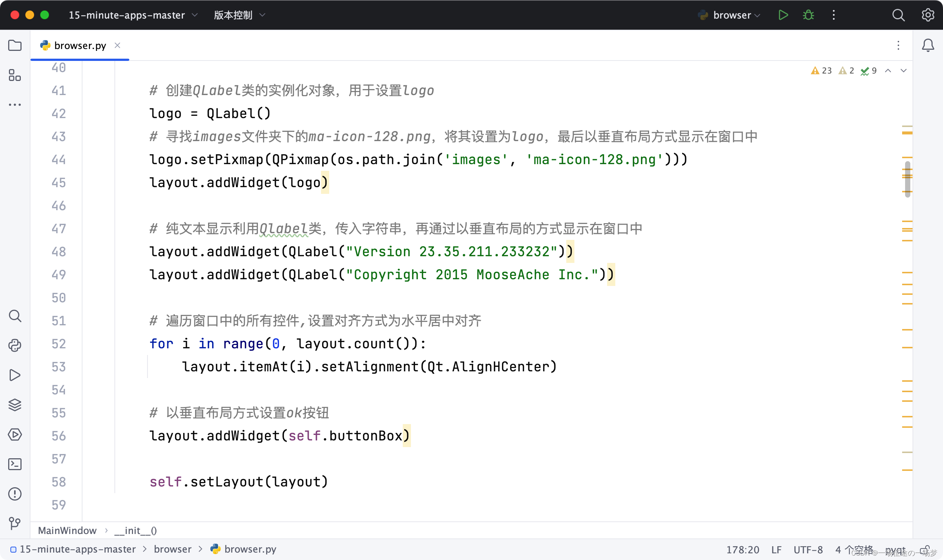
Task: Open the Structure tool window icon
Action: point(15,75)
